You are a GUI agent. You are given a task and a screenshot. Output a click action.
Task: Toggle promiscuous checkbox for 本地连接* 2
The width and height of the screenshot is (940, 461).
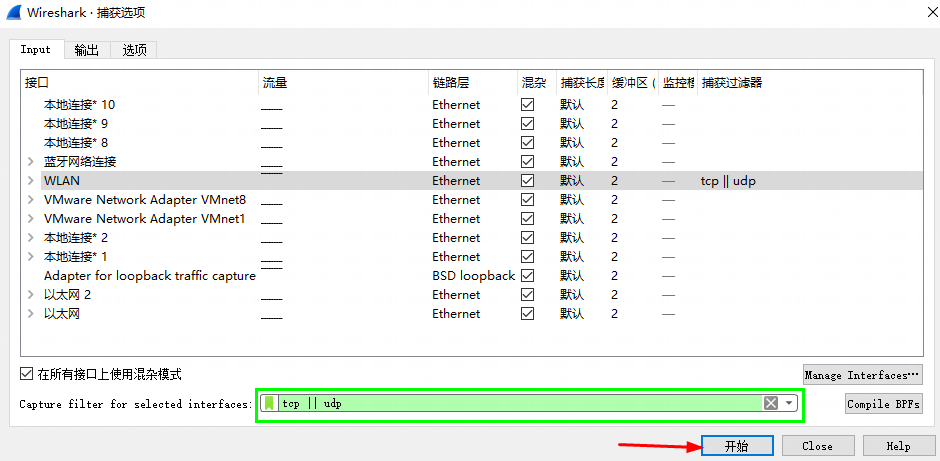coord(528,238)
